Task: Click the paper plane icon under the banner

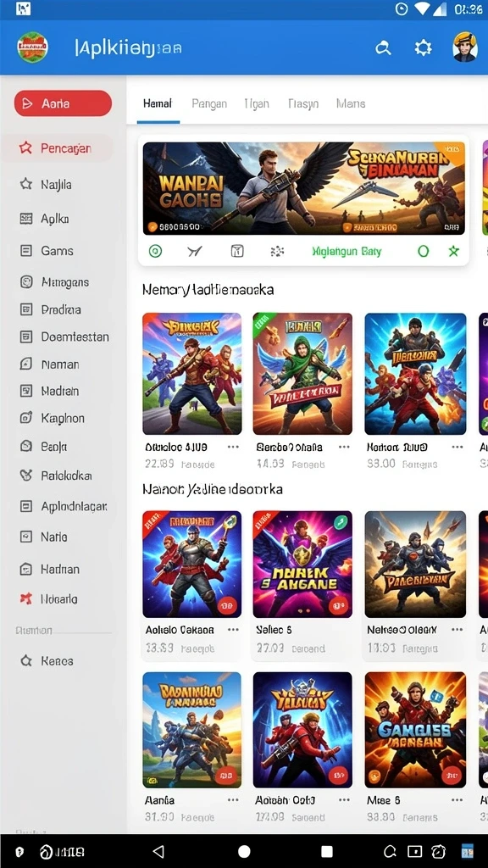Action: [194, 251]
